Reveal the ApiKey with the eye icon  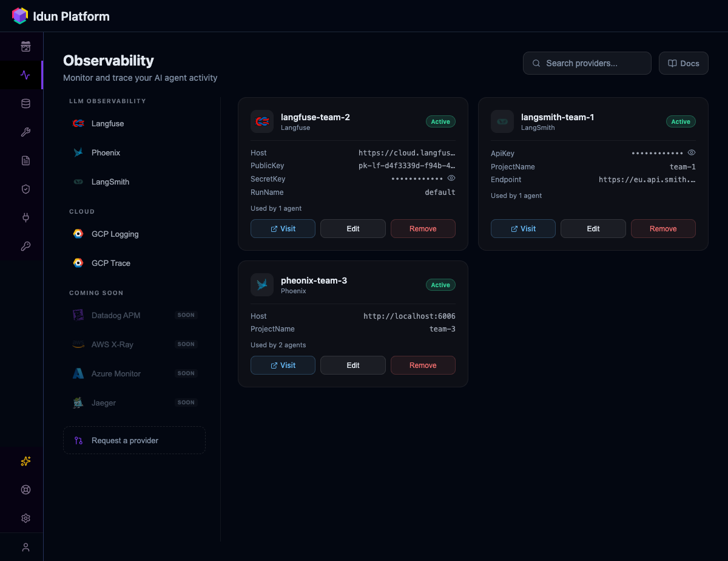[x=692, y=152]
